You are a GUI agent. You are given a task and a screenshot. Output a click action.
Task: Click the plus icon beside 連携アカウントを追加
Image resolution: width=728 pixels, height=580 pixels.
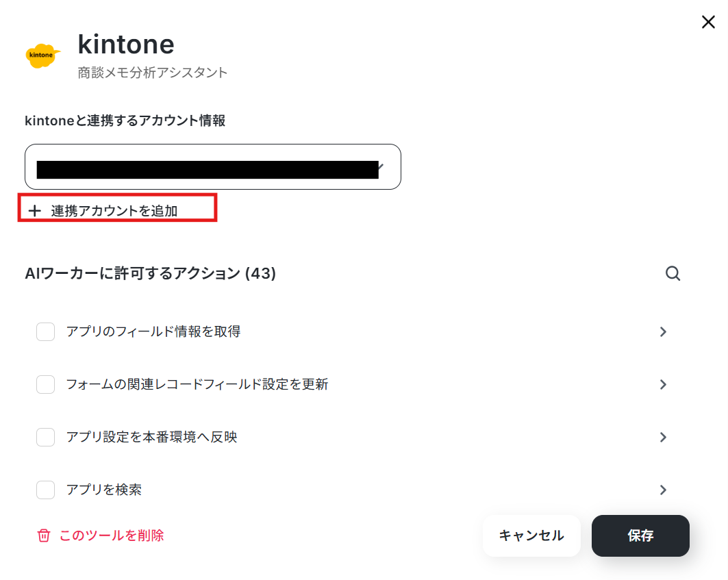(x=35, y=211)
